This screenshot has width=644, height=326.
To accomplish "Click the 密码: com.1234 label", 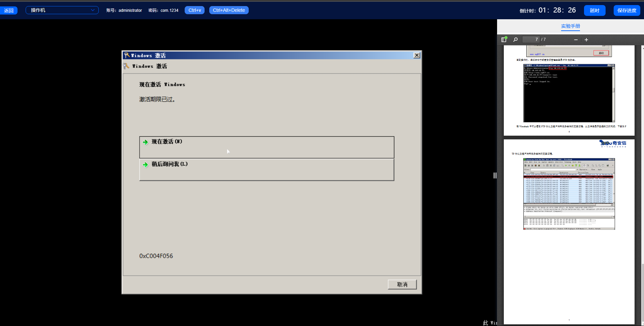I will (163, 10).
